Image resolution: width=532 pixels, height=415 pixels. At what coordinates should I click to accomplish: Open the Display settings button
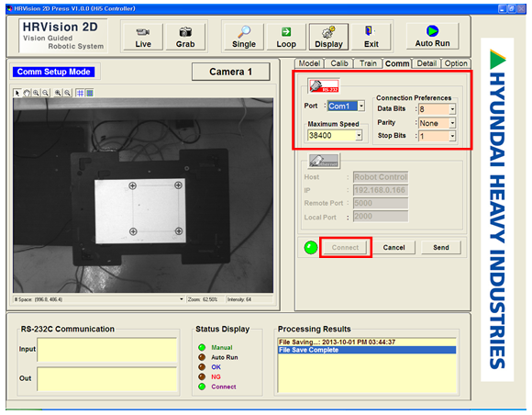click(x=328, y=37)
